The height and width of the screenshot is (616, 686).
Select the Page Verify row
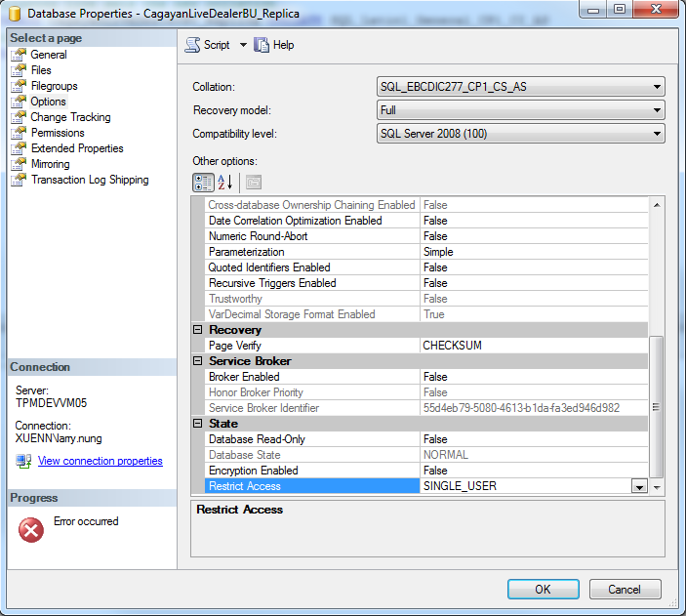[x=426, y=346]
